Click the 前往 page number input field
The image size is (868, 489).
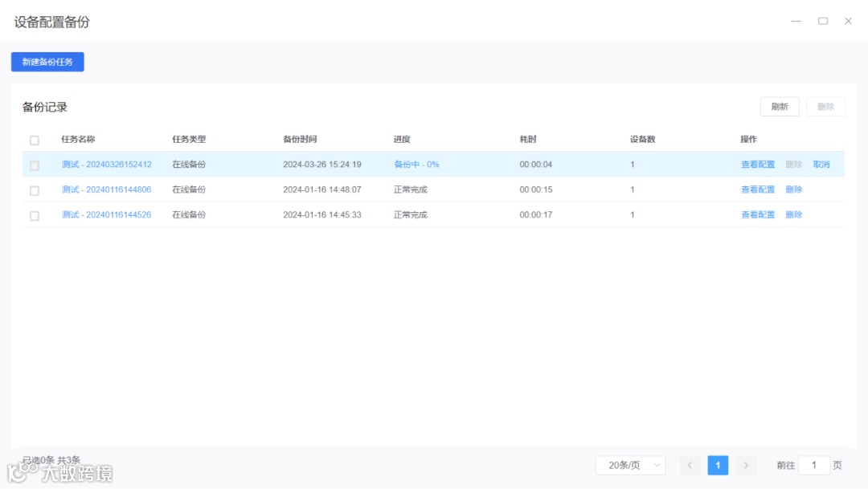tap(813, 465)
